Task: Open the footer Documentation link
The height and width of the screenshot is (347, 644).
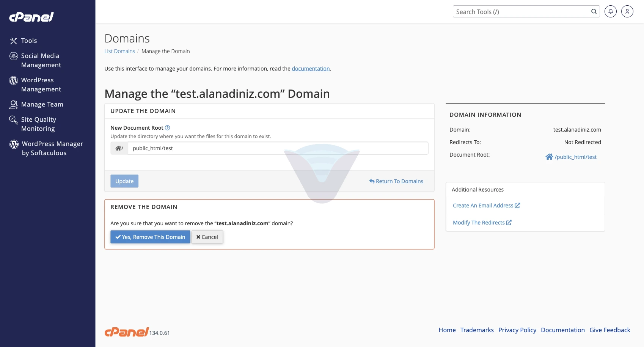Action: click(x=563, y=330)
